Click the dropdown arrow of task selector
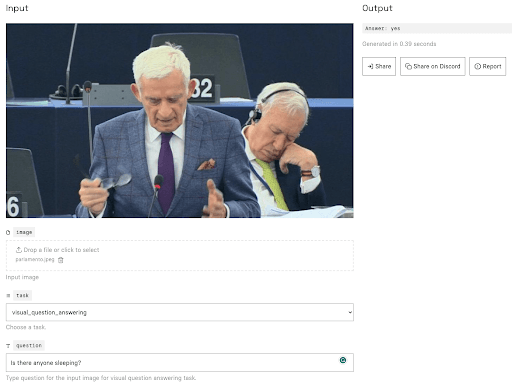Screen dimensions: 512x387 coord(350,312)
